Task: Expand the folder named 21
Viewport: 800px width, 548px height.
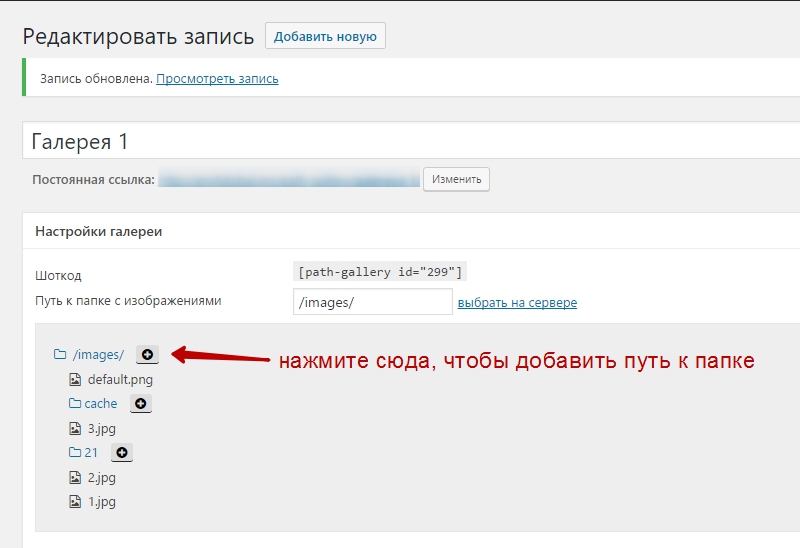Action: (91, 453)
